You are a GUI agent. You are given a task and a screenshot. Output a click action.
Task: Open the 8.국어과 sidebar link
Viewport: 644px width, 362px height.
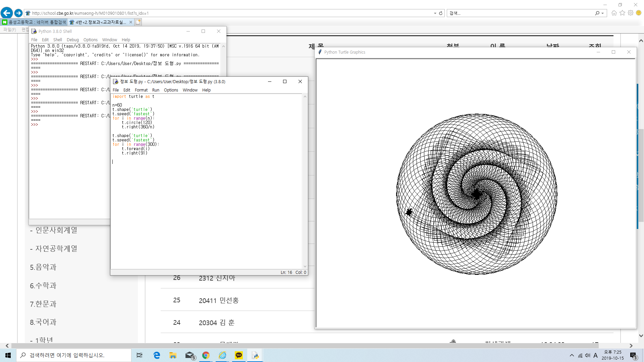point(43,322)
